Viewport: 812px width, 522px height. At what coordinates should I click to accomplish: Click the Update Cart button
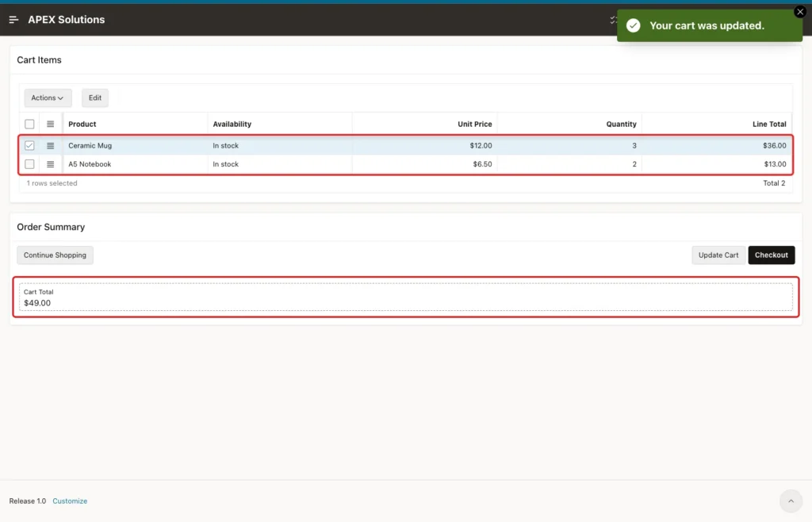click(718, 255)
